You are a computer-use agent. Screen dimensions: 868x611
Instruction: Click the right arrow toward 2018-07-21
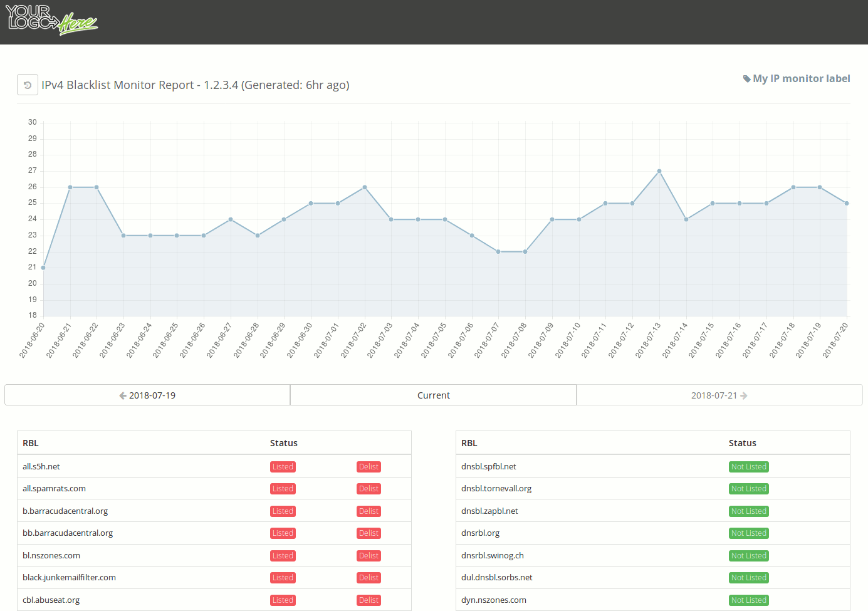click(x=743, y=395)
